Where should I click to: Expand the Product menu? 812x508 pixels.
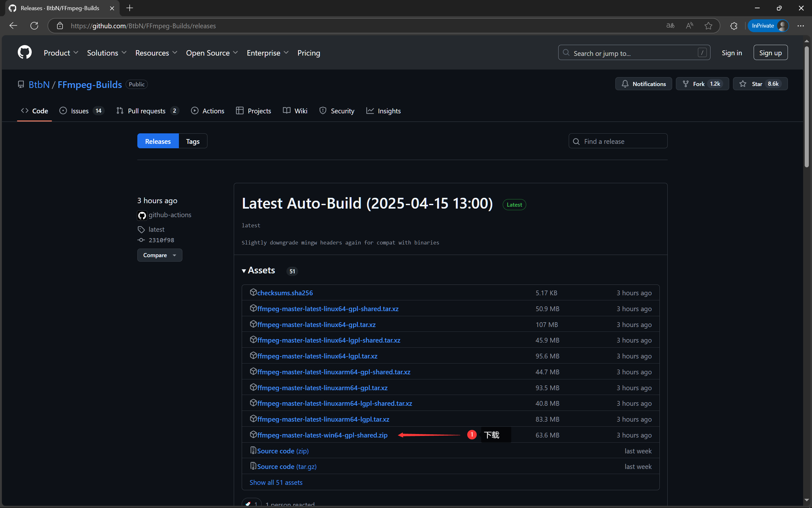pos(61,53)
